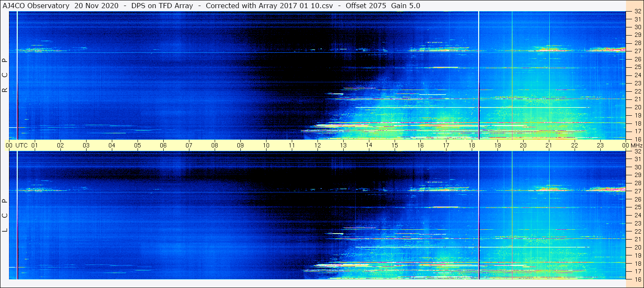
Task: Select hour tick "03" on the UTC axis
Action: click(86, 145)
